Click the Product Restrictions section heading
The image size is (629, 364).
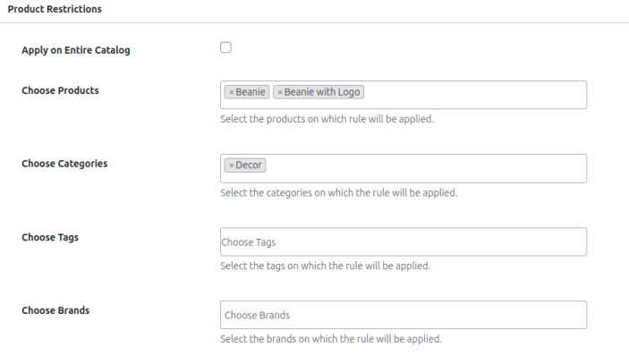click(55, 9)
